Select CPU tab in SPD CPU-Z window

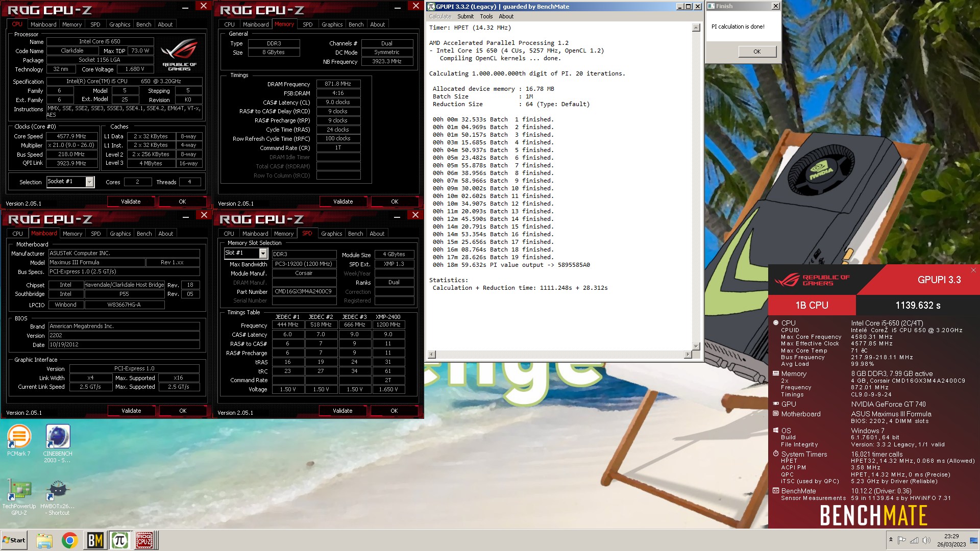[229, 234]
